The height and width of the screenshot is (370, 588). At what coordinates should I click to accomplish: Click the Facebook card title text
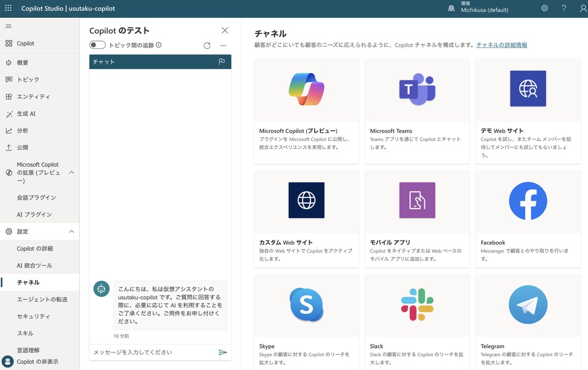[493, 242]
